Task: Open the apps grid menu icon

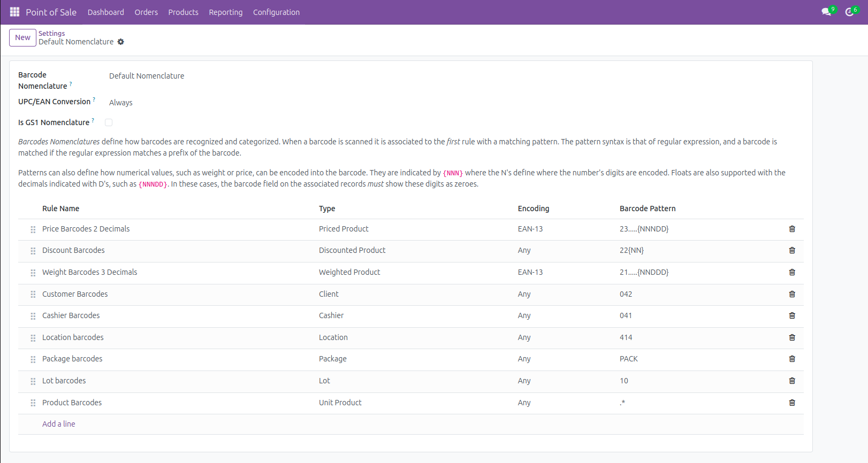Action: (14, 12)
